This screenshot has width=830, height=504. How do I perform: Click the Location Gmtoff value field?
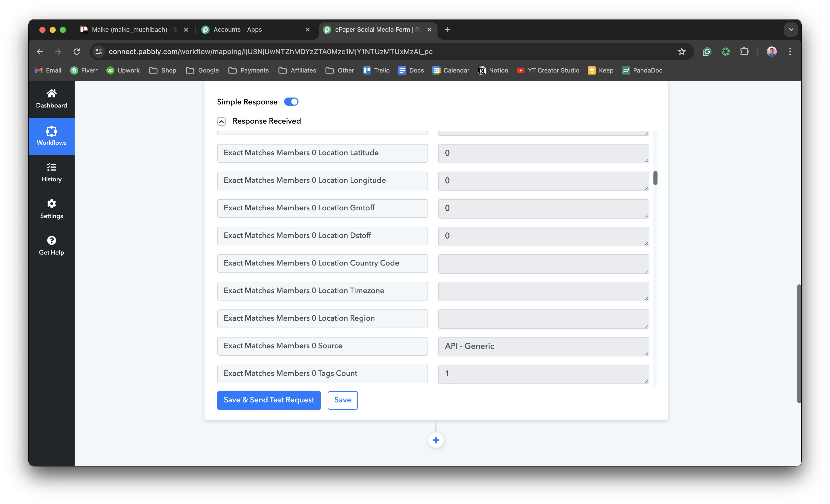click(543, 209)
